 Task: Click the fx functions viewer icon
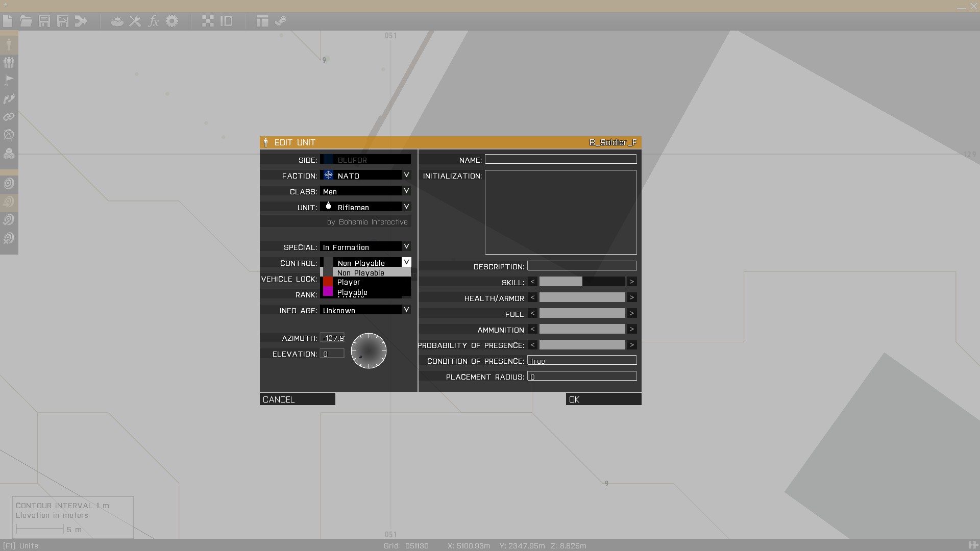coord(153,21)
